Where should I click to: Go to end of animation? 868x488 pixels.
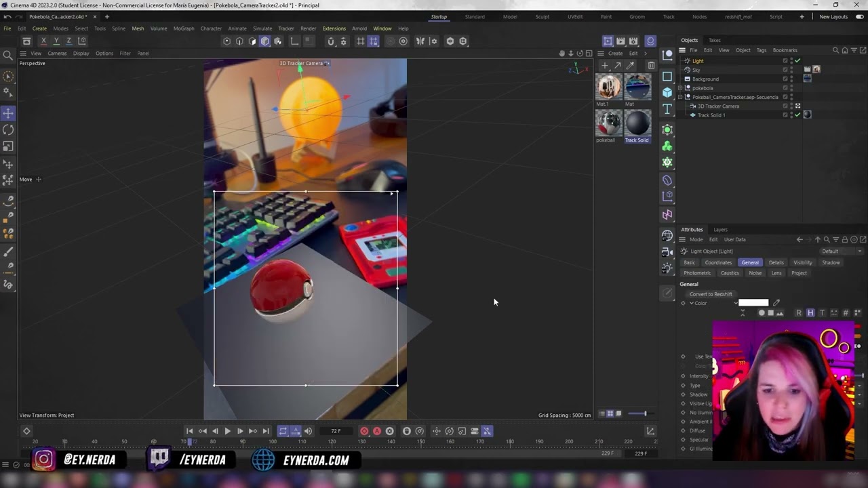pyautogui.click(x=266, y=431)
